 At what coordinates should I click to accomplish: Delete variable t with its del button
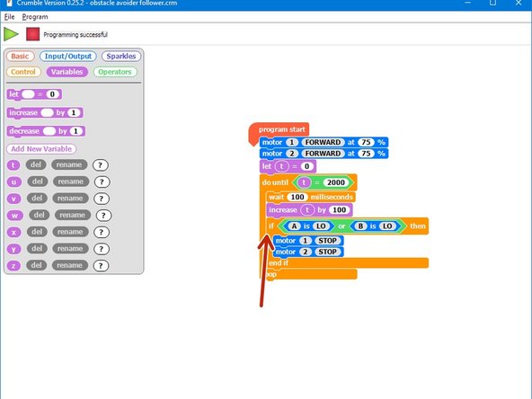click(x=36, y=164)
